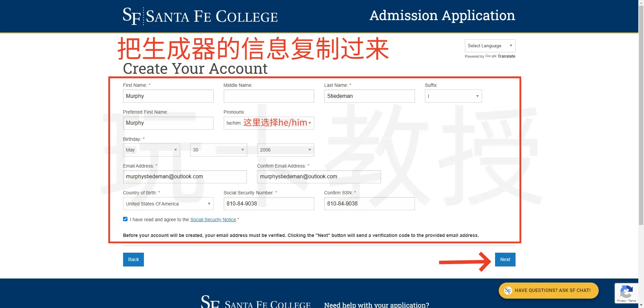The width and height of the screenshot is (644, 308).
Task: Open the Pronouns dropdown
Action: tap(269, 123)
